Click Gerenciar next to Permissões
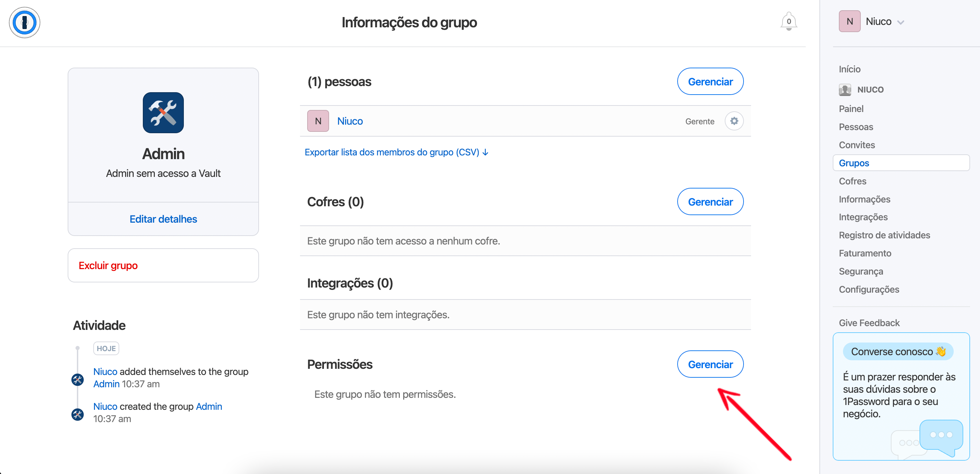The height and width of the screenshot is (474, 980). 710,364
